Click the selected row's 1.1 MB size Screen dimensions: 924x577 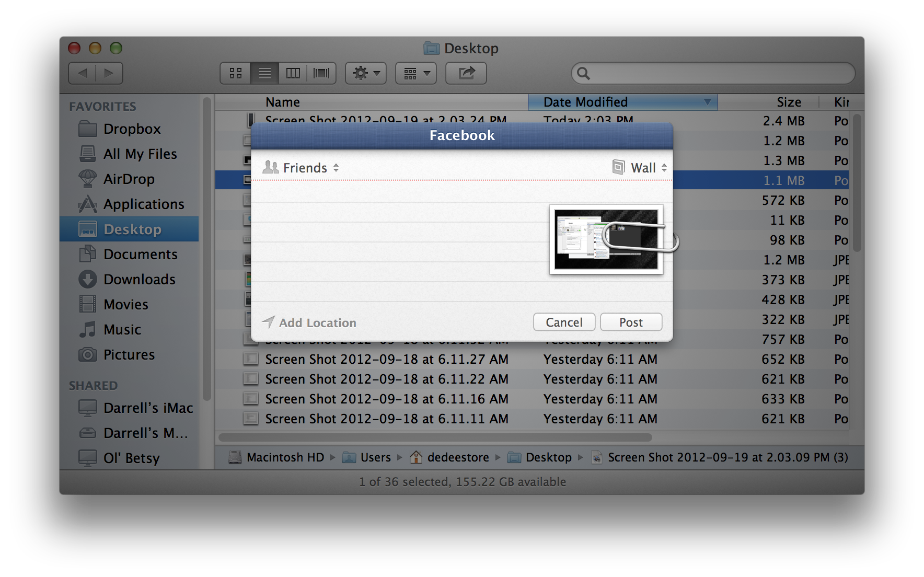click(x=783, y=180)
